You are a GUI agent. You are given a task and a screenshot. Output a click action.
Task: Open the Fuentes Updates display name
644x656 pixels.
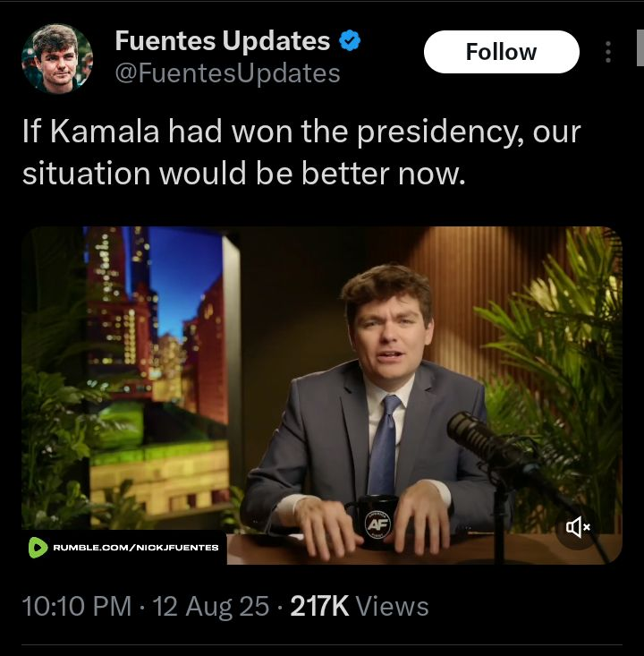coord(223,41)
